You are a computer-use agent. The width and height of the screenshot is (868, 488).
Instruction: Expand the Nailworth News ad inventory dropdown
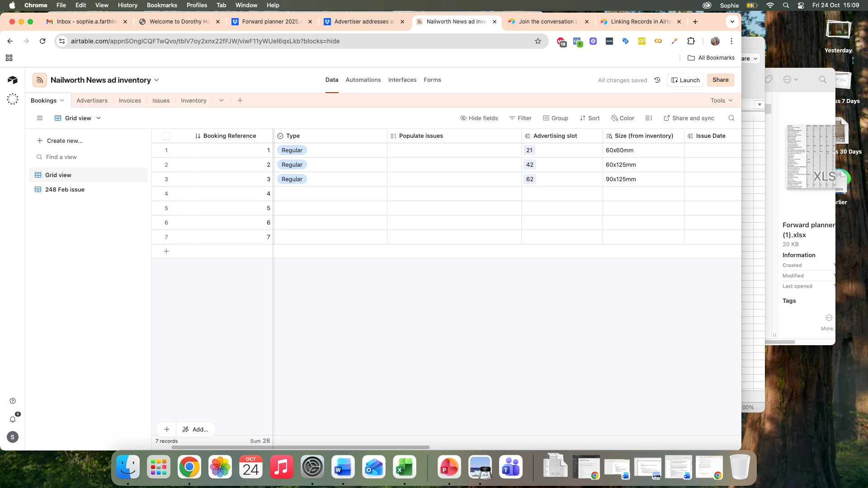156,80
